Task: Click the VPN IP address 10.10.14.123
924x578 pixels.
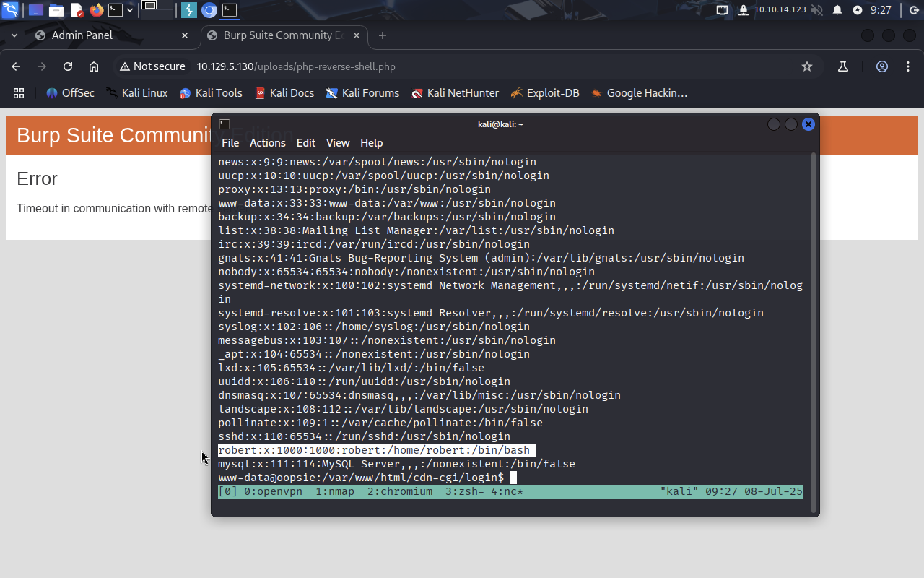Action: pos(780,9)
